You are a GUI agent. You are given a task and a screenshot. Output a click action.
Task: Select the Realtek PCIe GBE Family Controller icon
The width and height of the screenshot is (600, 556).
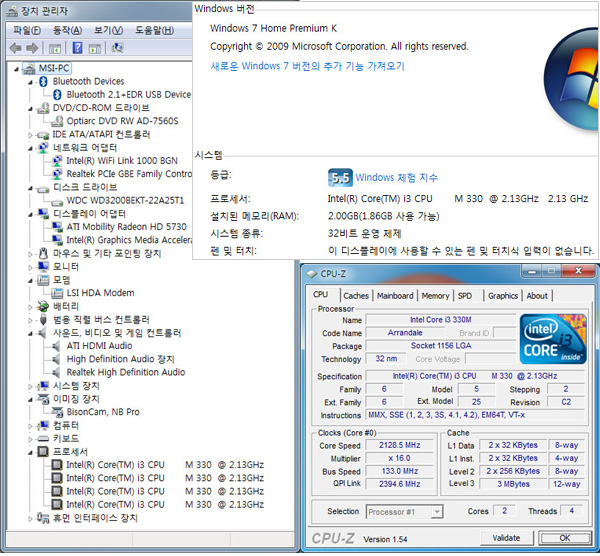[x=57, y=174]
